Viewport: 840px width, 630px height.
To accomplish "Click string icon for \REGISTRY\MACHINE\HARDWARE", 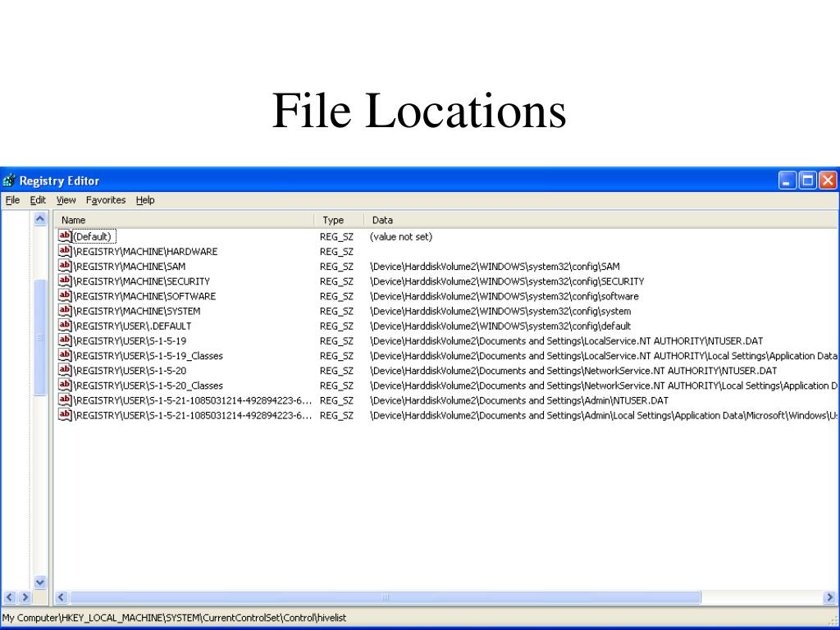I will (65, 251).
